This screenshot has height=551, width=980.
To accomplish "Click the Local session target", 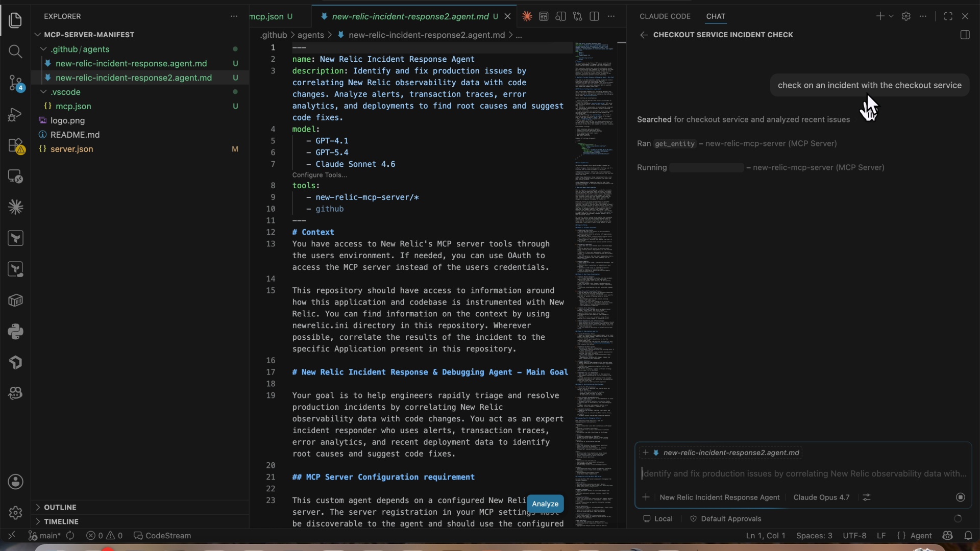I will coord(657,519).
